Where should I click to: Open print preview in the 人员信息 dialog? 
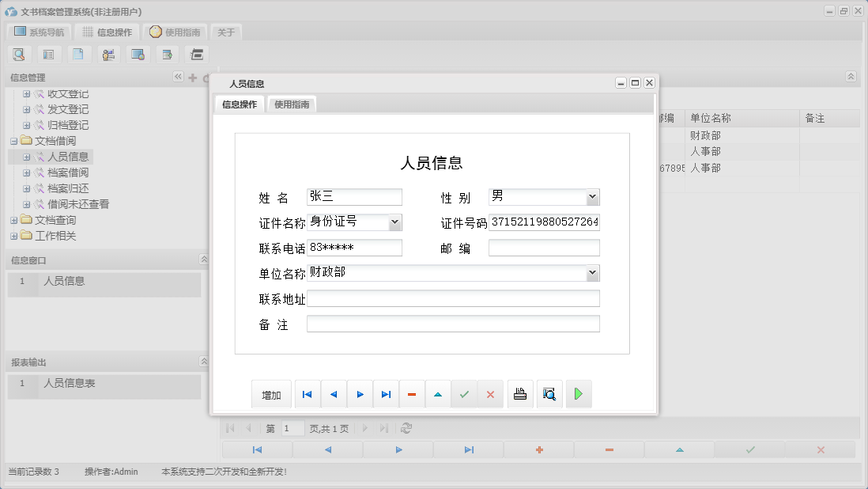click(x=549, y=393)
